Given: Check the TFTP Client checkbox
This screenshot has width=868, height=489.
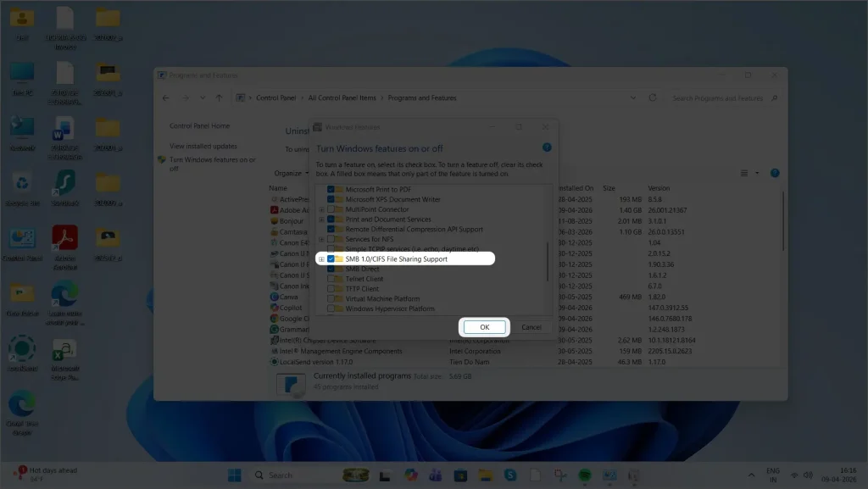Looking at the screenshot, I should 331,289.
